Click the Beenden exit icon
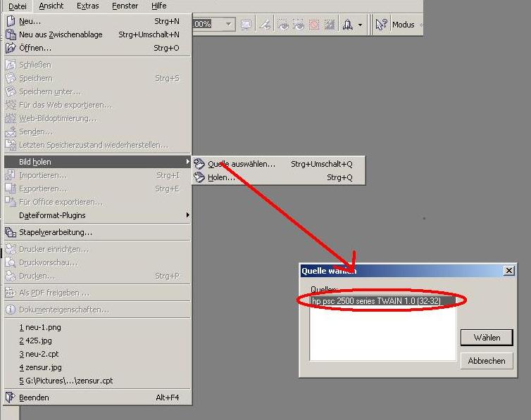The width and height of the screenshot is (531, 420). [x=10, y=397]
